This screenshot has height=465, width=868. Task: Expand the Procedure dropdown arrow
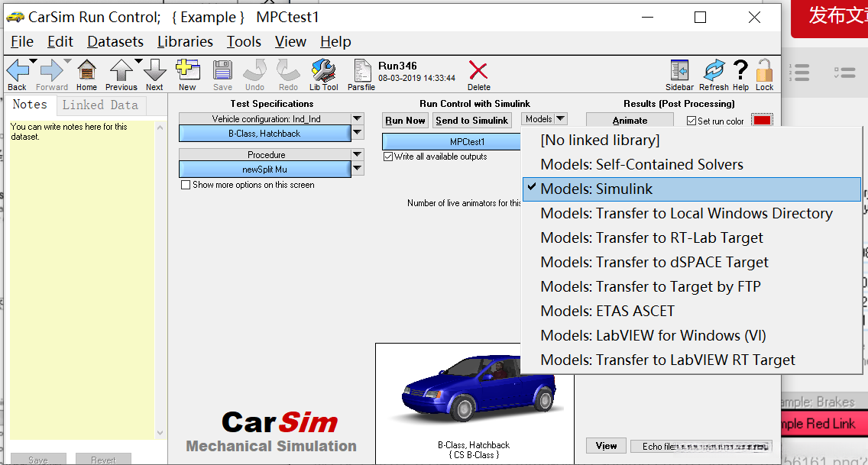click(x=358, y=154)
